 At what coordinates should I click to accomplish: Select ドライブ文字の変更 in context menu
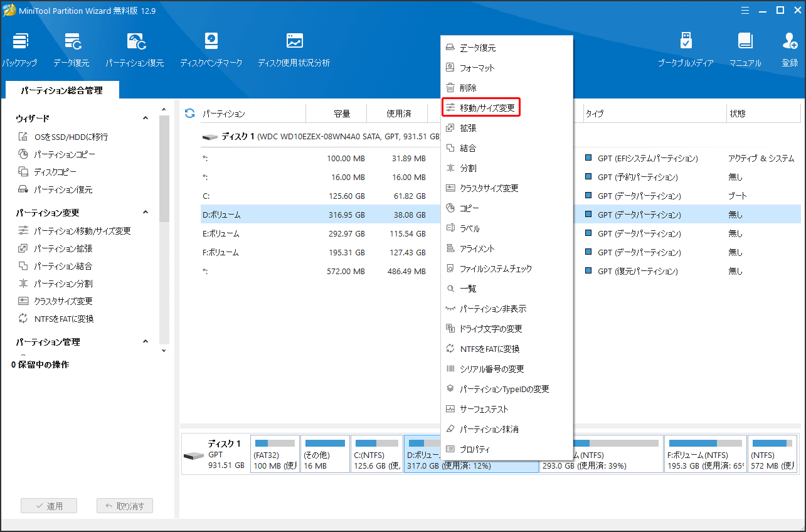[507, 329]
